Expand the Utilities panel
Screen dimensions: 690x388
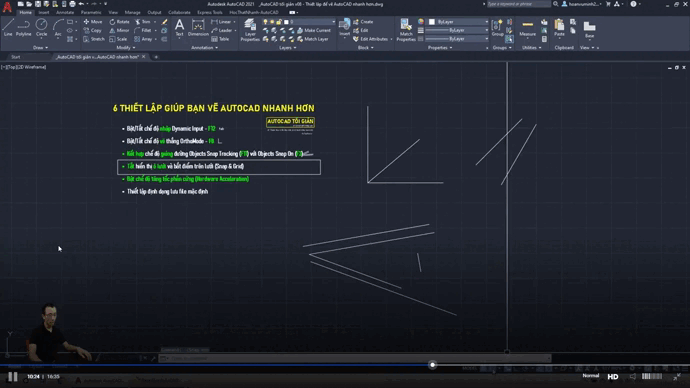tap(532, 48)
